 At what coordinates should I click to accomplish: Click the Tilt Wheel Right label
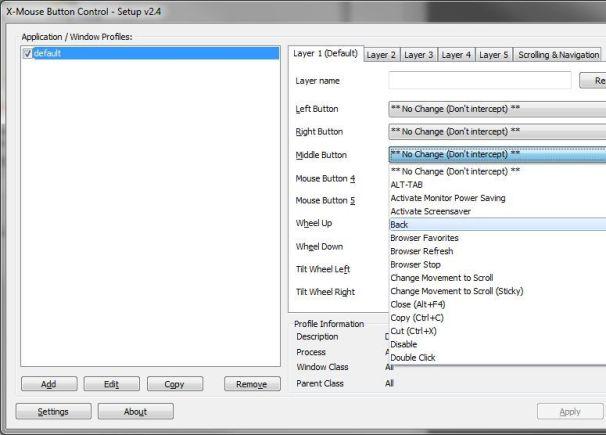pos(325,292)
